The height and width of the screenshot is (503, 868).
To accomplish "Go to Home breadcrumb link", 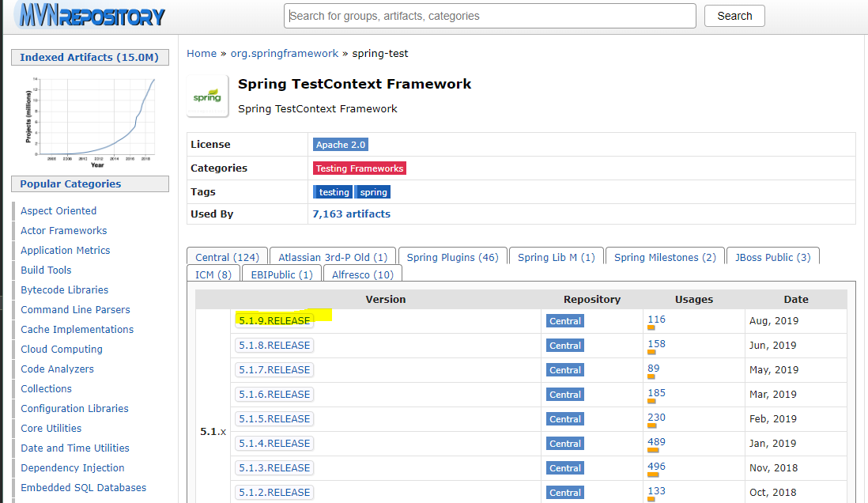I will coord(202,53).
